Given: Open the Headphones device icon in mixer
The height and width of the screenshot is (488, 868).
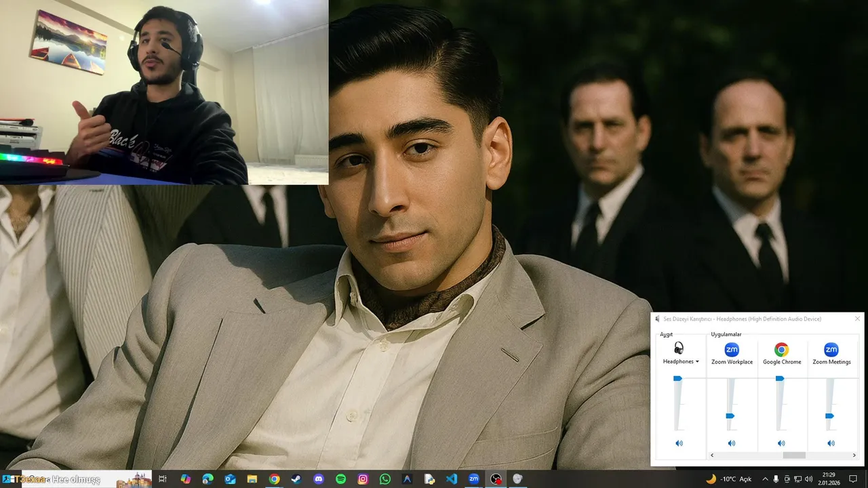Looking at the screenshot, I should pos(679,349).
